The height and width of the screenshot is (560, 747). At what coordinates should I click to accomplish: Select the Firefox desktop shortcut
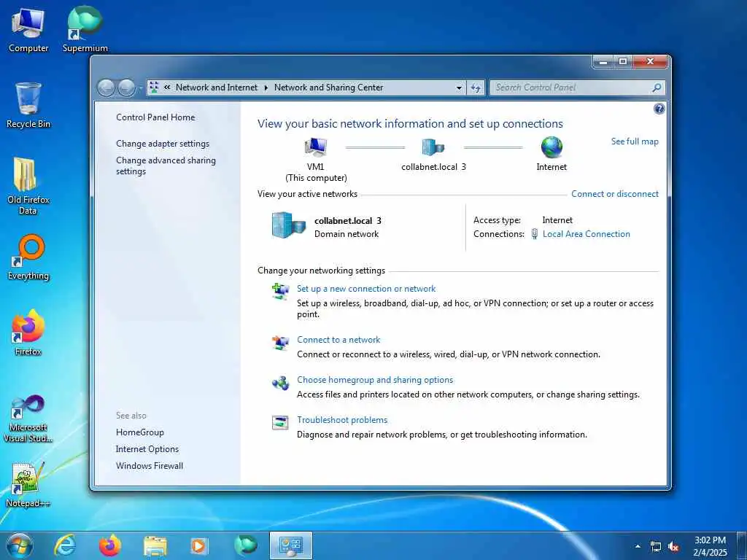point(28,332)
